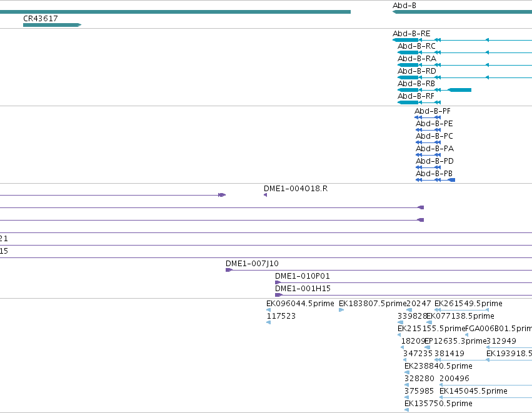The image size is (532, 413).
Task: Open the EK215155.5prime EST label
Action: tap(431, 329)
